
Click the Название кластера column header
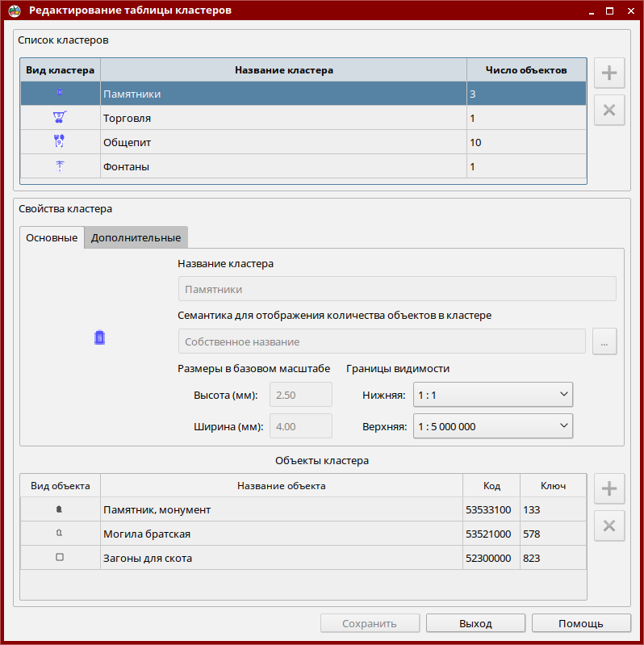coord(284,70)
